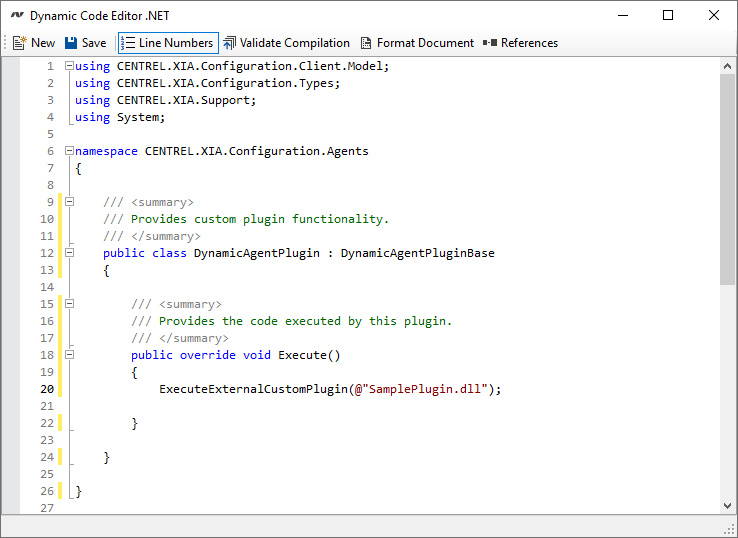
Task: Collapse the DynamicAgentPlugin class on line 12
Action: pyautogui.click(x=69, y=252)
